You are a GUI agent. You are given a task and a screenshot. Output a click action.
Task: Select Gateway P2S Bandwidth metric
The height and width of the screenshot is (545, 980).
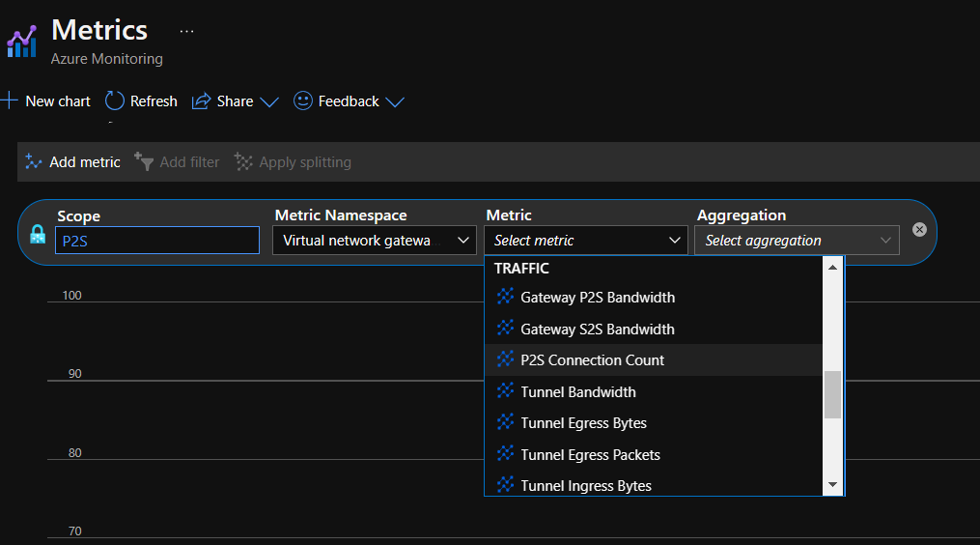[x=653, y=298]
